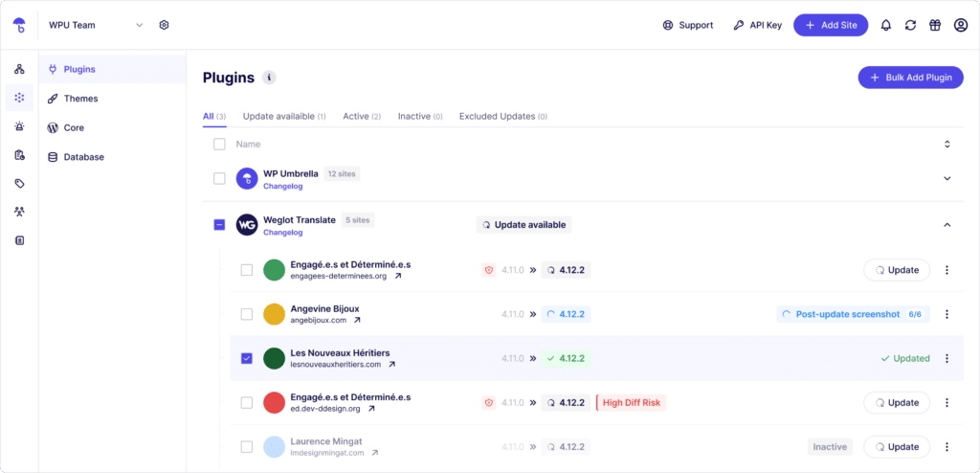Open the notifications bell icon
The height and width of the screenshot is (473, 980).
click(885, 25)
